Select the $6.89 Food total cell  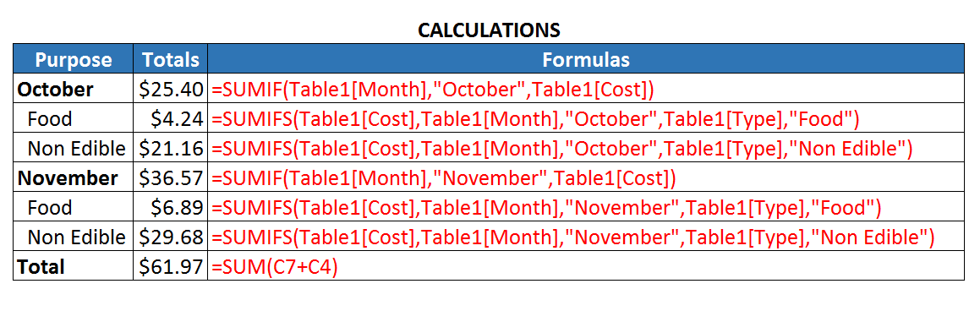click(x=170, y=207)
